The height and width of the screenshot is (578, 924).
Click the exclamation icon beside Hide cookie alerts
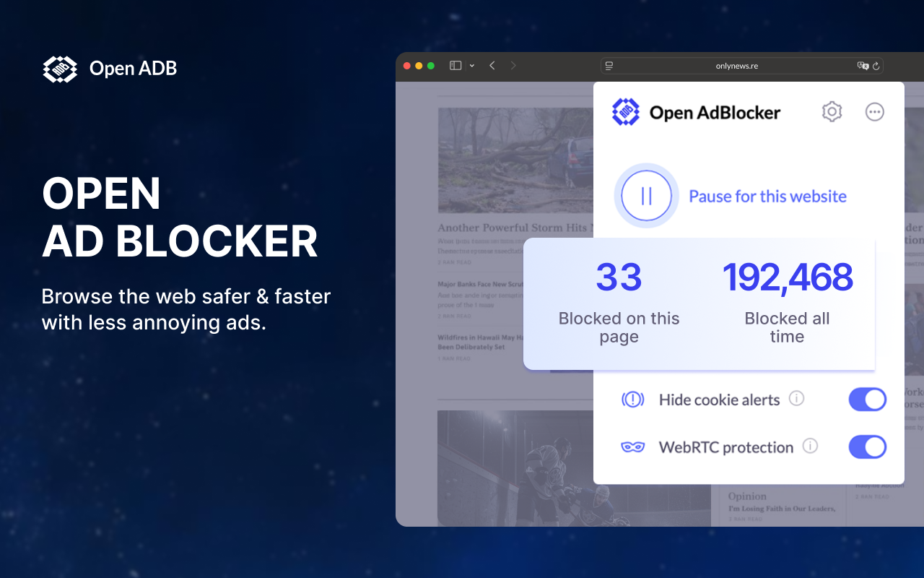(x=632, y=399)
